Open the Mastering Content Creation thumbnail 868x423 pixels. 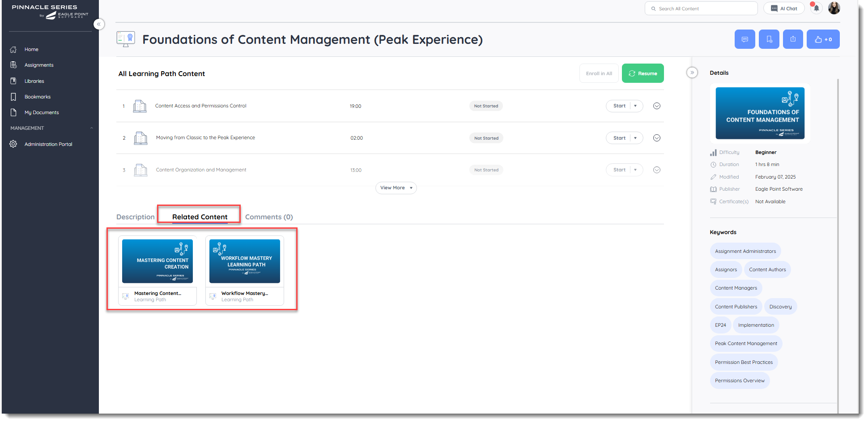pyautogui.click(x=157, y=261)
